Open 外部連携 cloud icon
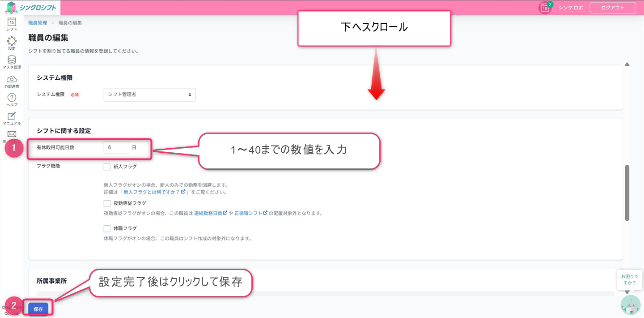 pyautogui.click(x=12, y=80)
